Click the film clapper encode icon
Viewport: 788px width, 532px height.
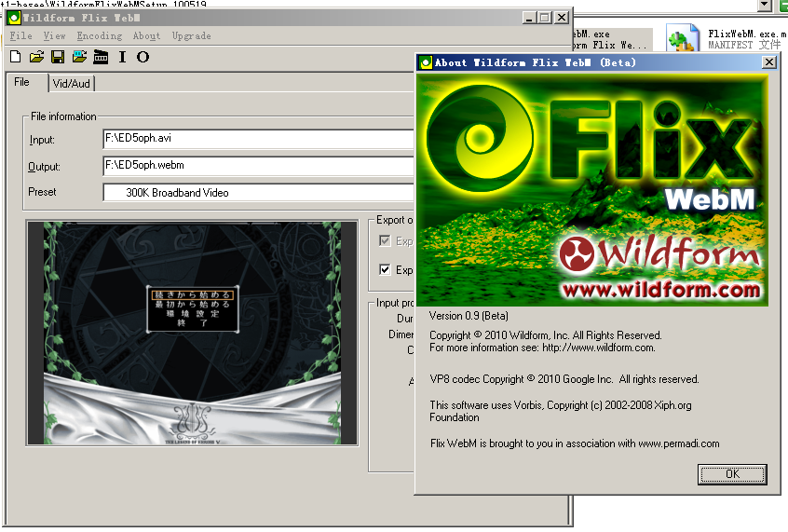101,58
